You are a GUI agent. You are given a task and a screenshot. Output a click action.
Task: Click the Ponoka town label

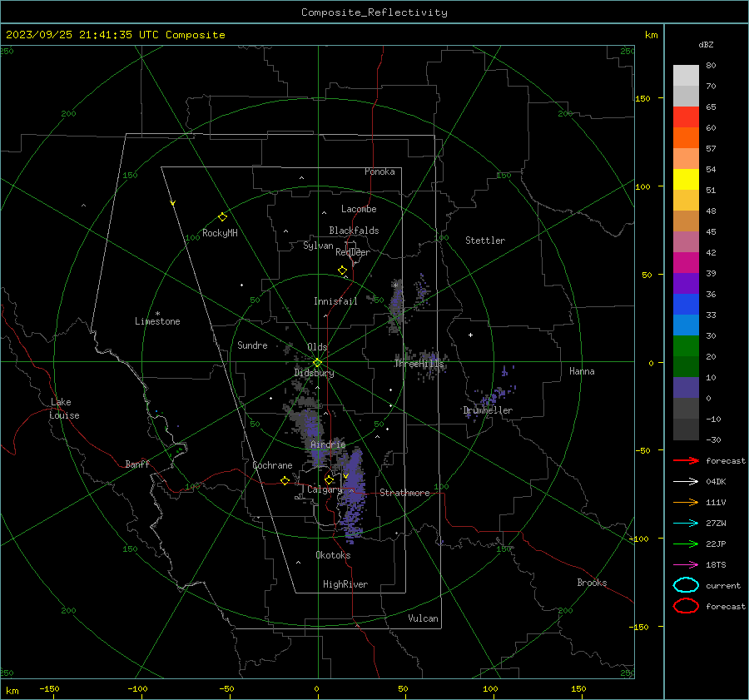click(x=379, y=171)
